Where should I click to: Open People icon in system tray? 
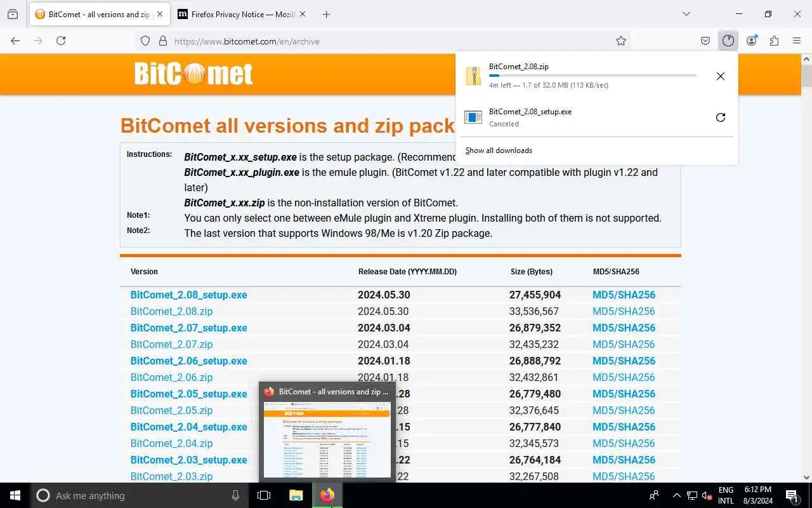pos(654,495)
